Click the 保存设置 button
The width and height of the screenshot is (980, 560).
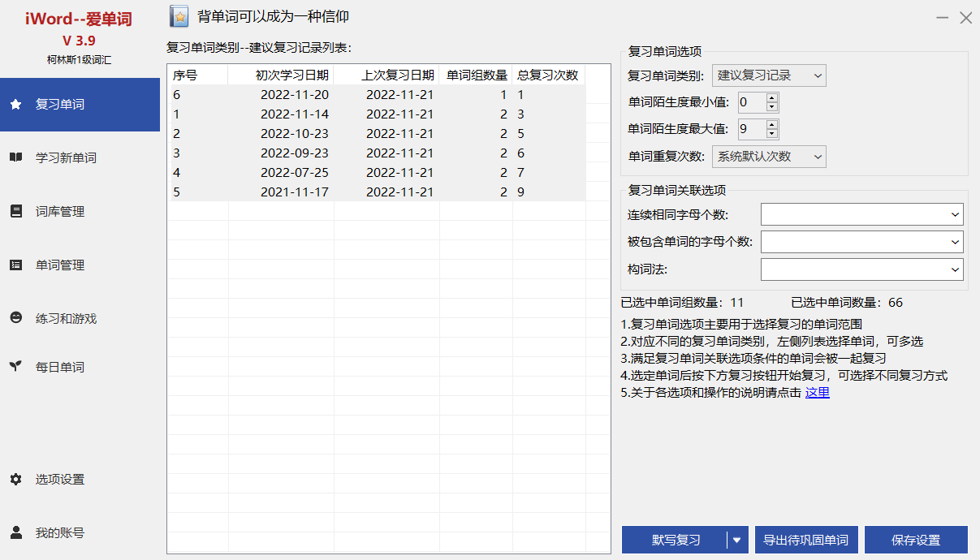pyautogui.click(x=915, y=540)
